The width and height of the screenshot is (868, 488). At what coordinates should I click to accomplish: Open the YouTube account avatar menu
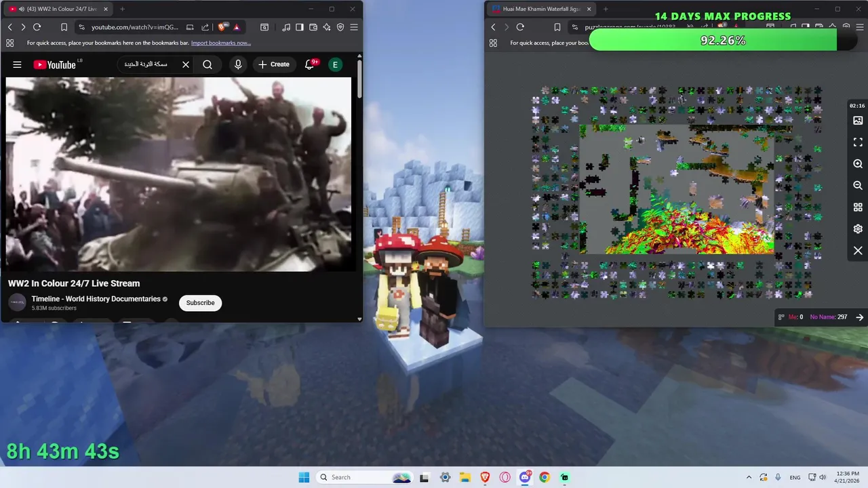click(335, 64)
